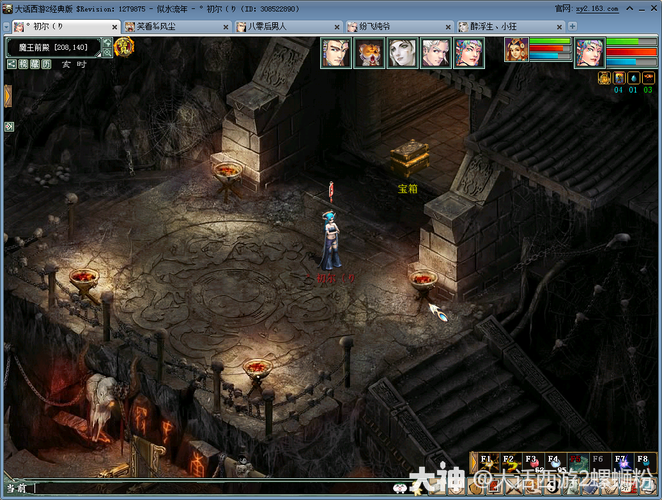The height and width of the screenshot is (500, 662).
Task: Open the 历 calendar button
Action: coord(46,64)
